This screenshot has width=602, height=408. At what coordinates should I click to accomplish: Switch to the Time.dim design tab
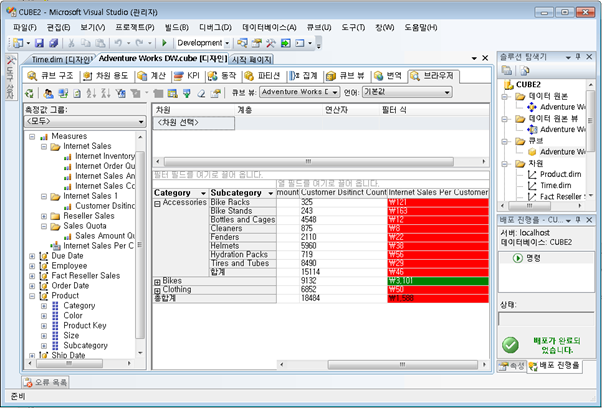tap(60, 59)
